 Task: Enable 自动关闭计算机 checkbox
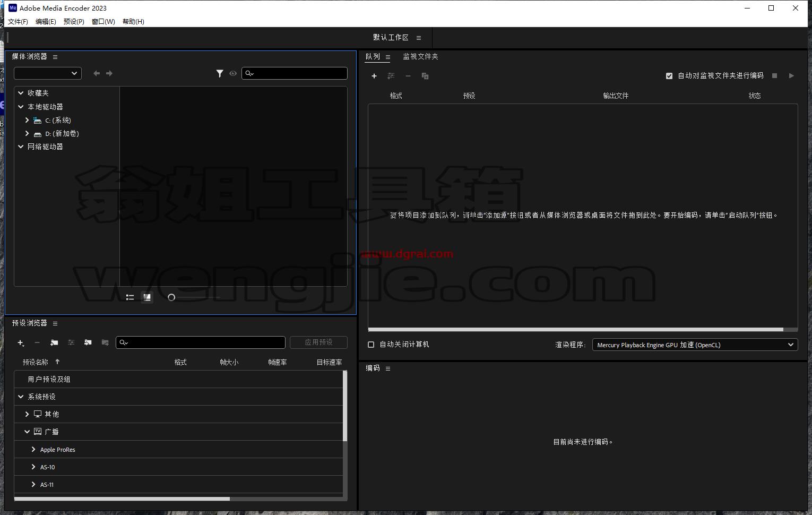[x=371, y=345]
